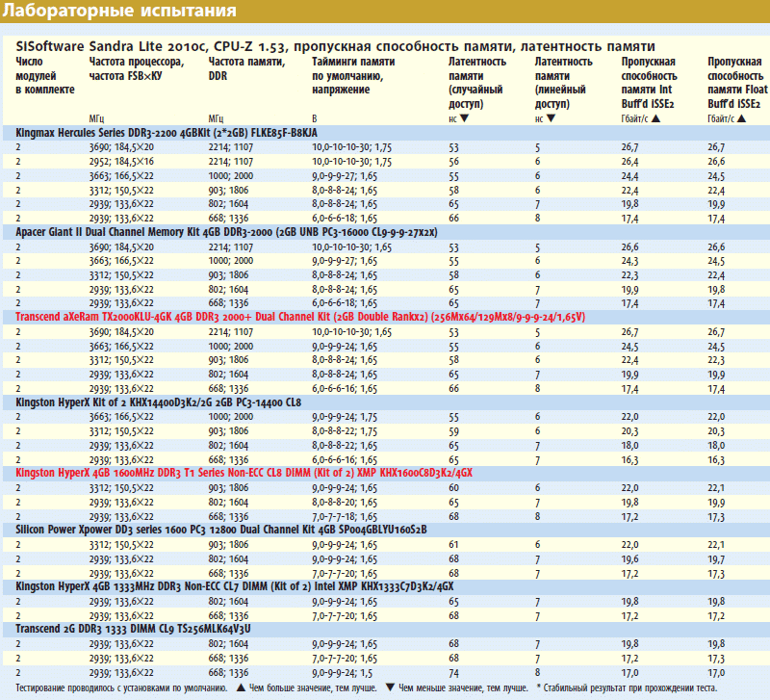Select the 'Частота процессора, частота FSB×КУ' header

point(137,68)
